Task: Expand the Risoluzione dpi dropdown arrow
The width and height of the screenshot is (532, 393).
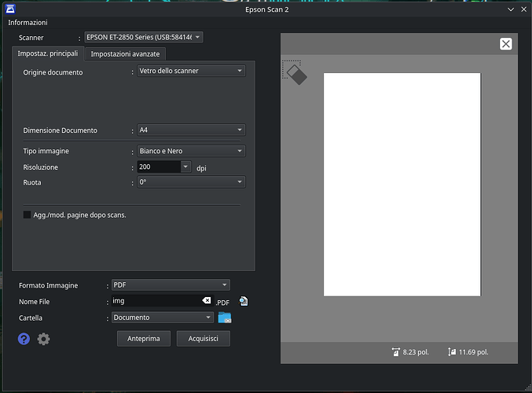Action: point(185,167)
